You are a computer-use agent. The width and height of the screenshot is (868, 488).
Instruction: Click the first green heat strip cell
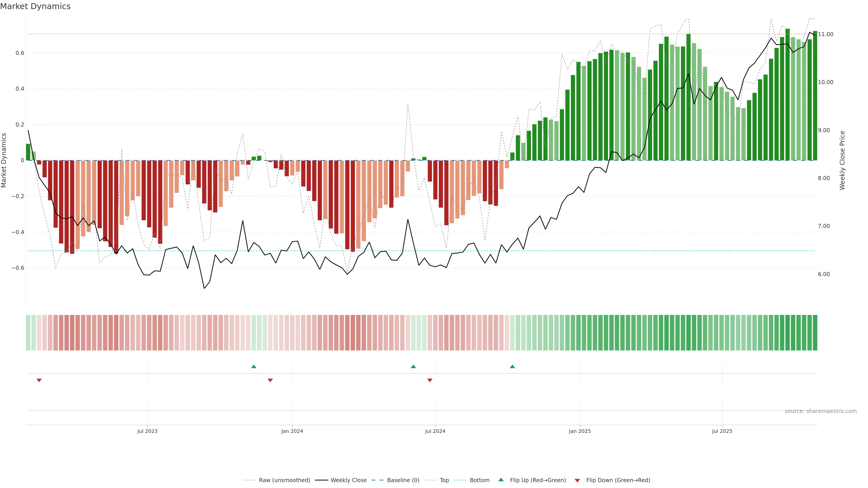[x=28, y=332]
